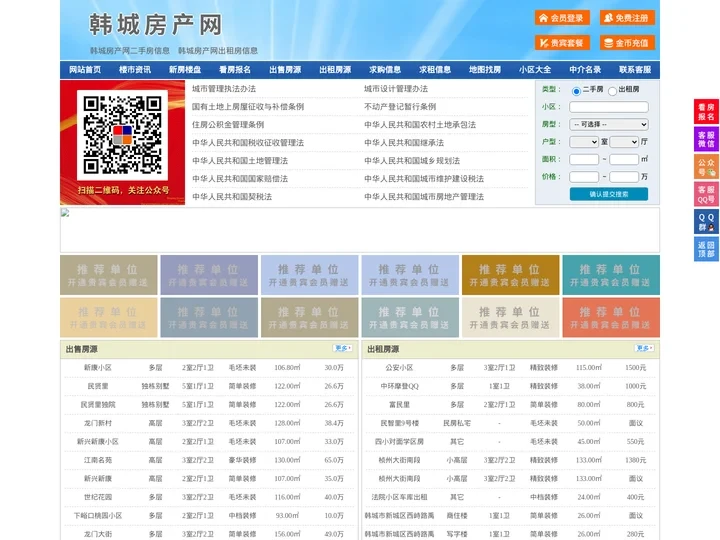This screenshot has height=540, width=720.
Task: Open 江南名苑 sale listing
Action: pos(98,460)
